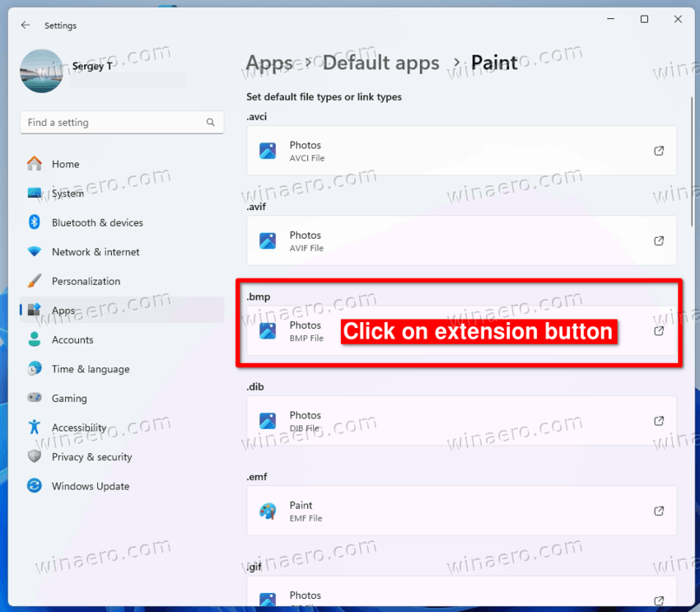Open Time & language settings
Viewport: 700px width, 612px height.
pyautogui.click(x=122, y=369)
